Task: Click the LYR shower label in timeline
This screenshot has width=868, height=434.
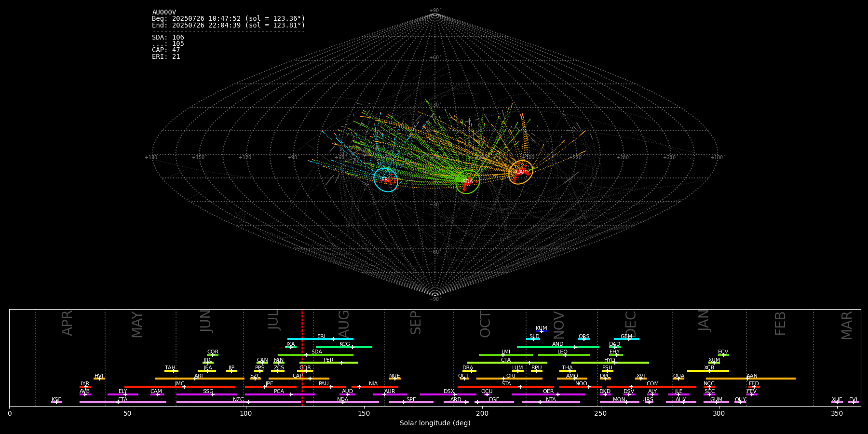Action: click(x=85, y=384)
